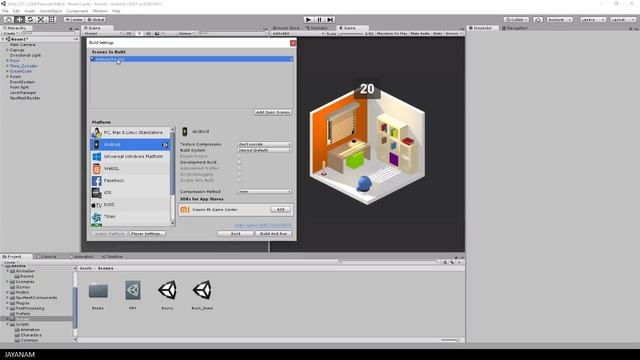Open the Texture Compression dropdown

(264, 144)
